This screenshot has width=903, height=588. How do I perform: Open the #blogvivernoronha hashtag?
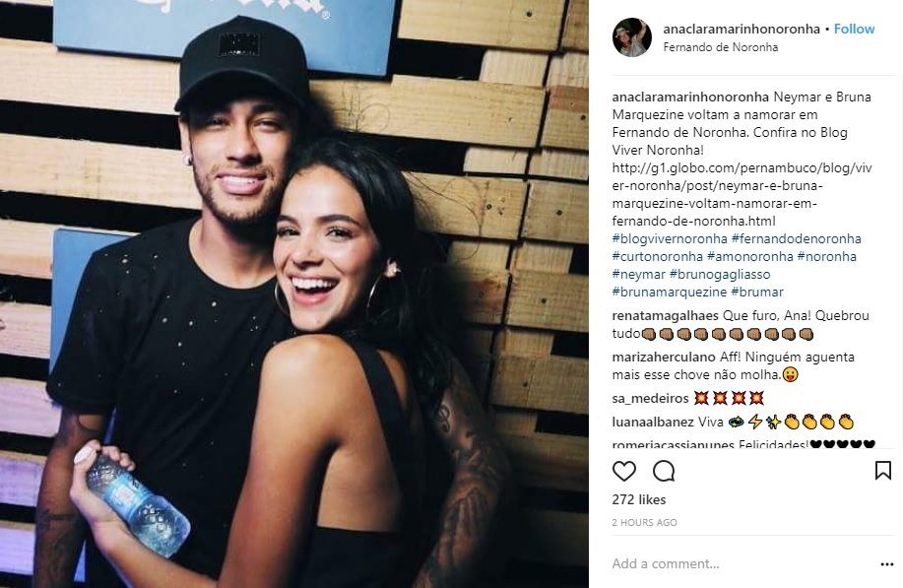[670, 239]
